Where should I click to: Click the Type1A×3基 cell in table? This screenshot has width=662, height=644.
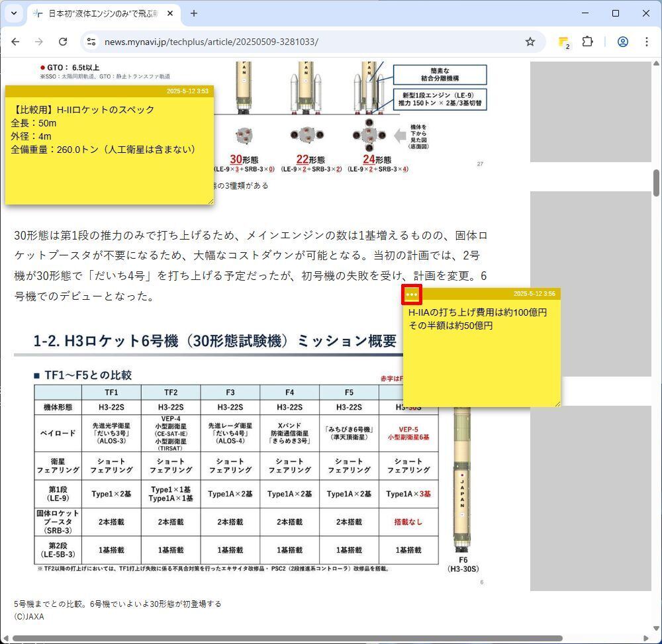(x=408, y=494)
